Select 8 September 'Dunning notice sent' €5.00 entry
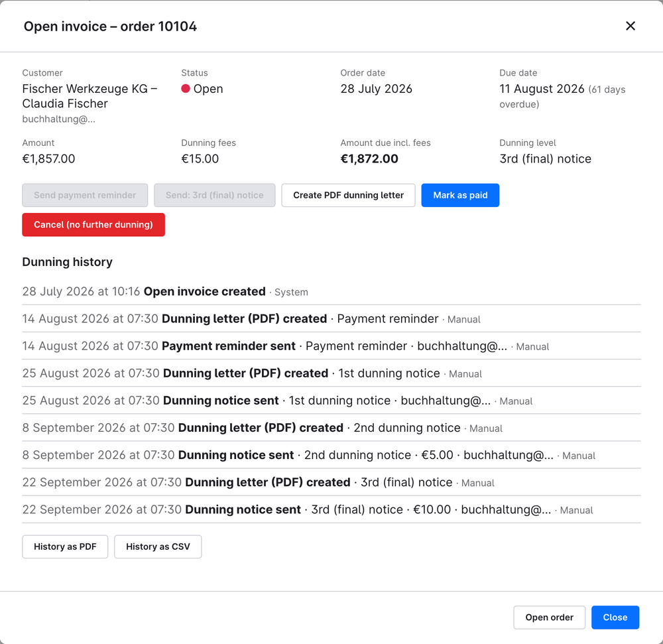Image resolution: width=663 pixels, height=644 pixels. point(331,455)
